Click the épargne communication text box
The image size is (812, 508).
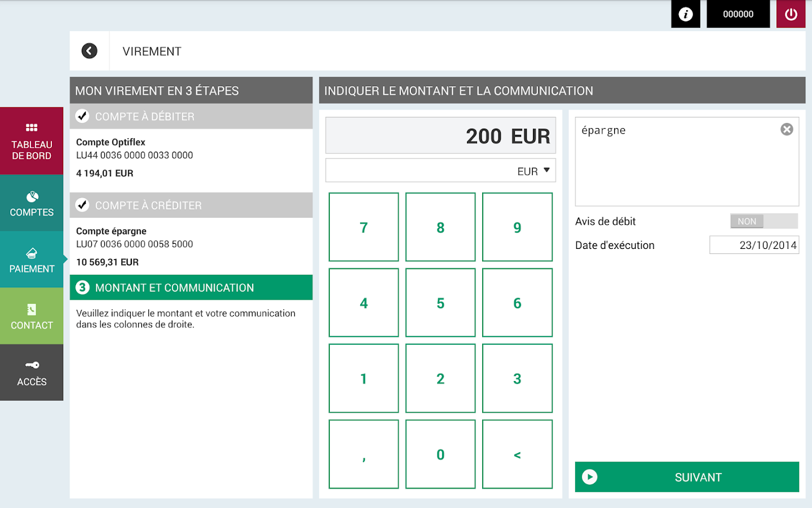[x=677, y=164]
